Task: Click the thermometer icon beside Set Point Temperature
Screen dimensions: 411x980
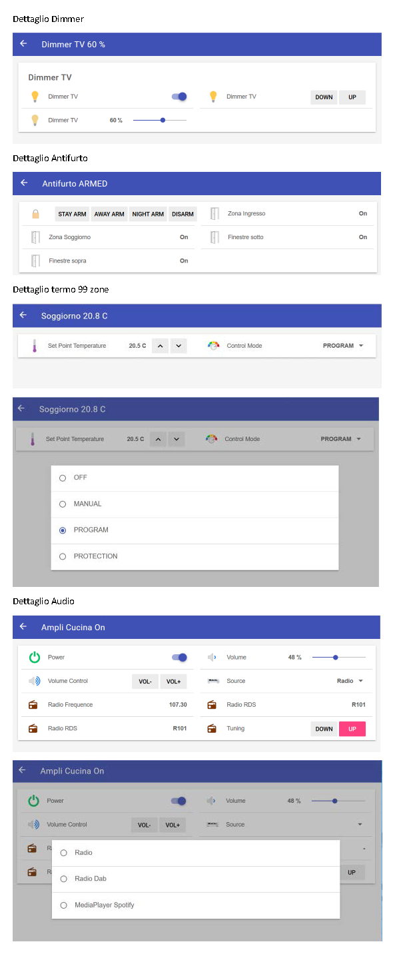Action: click(35, 346)
